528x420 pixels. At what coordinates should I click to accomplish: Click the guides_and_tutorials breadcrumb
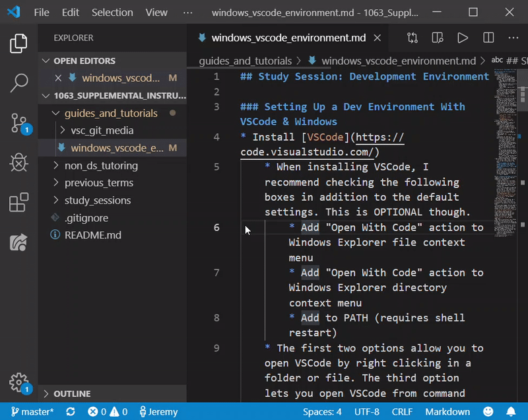245,61
